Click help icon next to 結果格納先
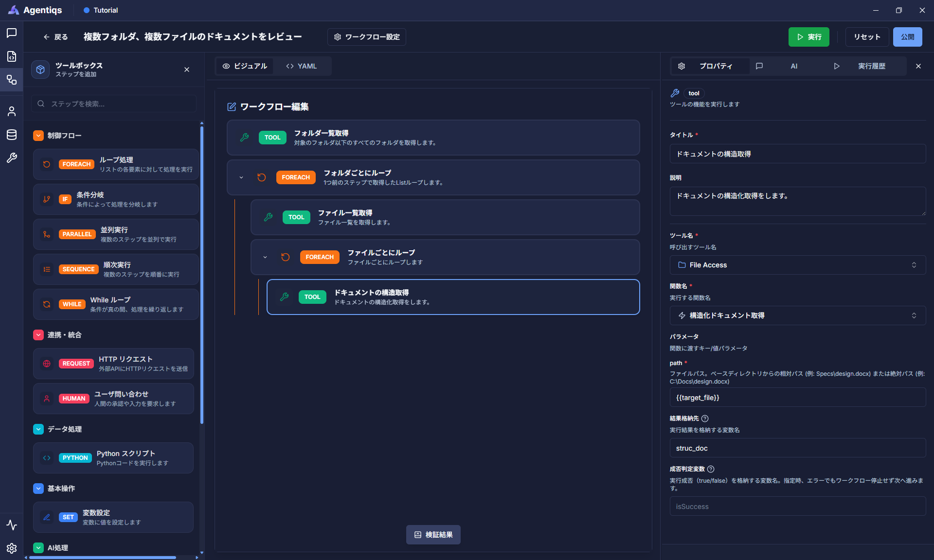Screen dimensions: 934x560 (x=705, y=419)
